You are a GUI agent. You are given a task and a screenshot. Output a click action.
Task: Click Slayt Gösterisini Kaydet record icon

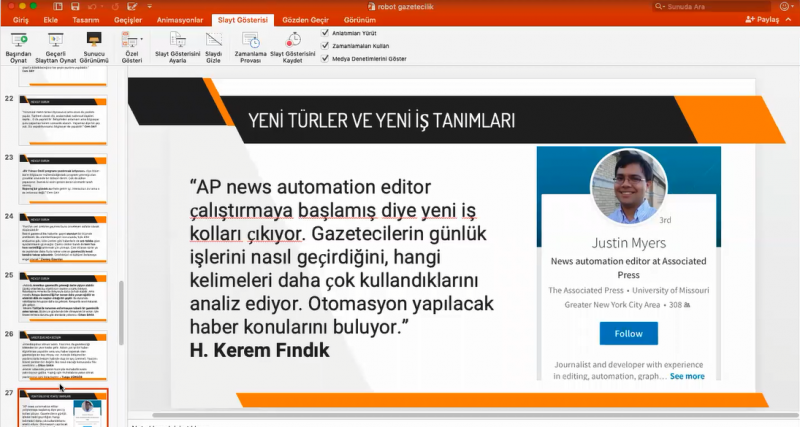click(293, 41)
